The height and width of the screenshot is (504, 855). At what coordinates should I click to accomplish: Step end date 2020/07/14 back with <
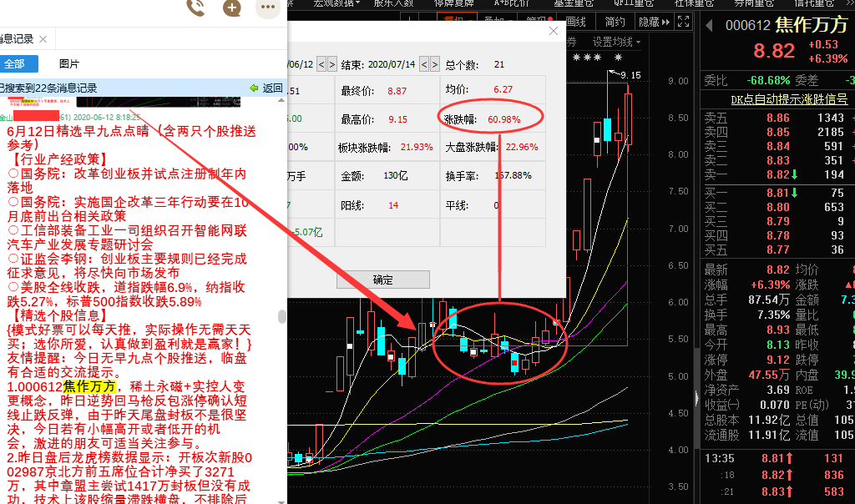point(424,64)
